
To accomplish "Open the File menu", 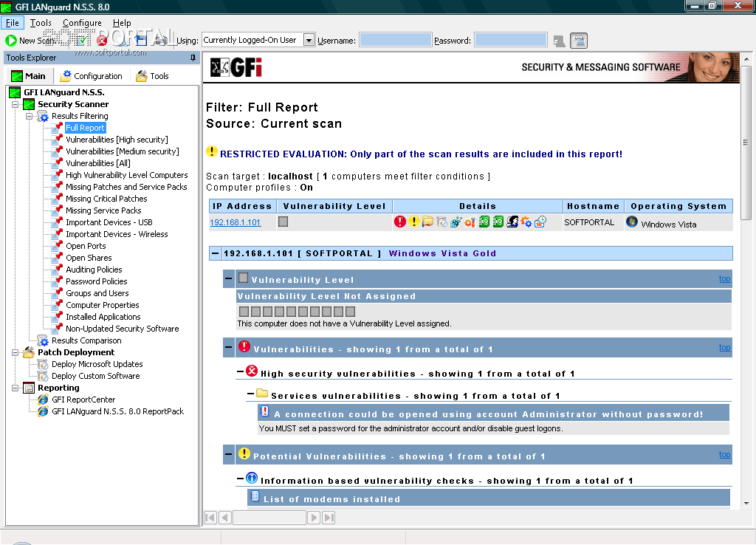I will [13, 23].
